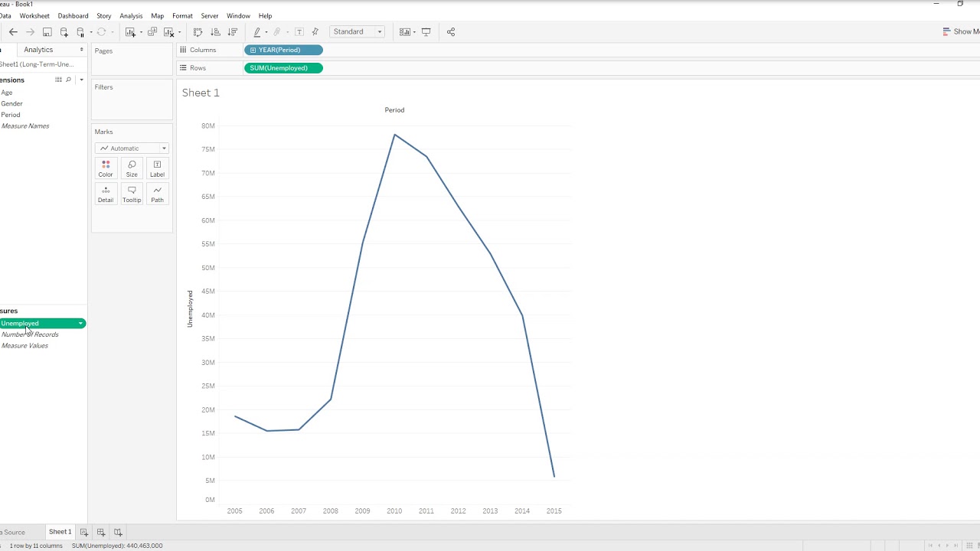This screenshot has width=980, height=551.
Task: Open the Show/Hide Cards icon
Action: click(405, 32)
